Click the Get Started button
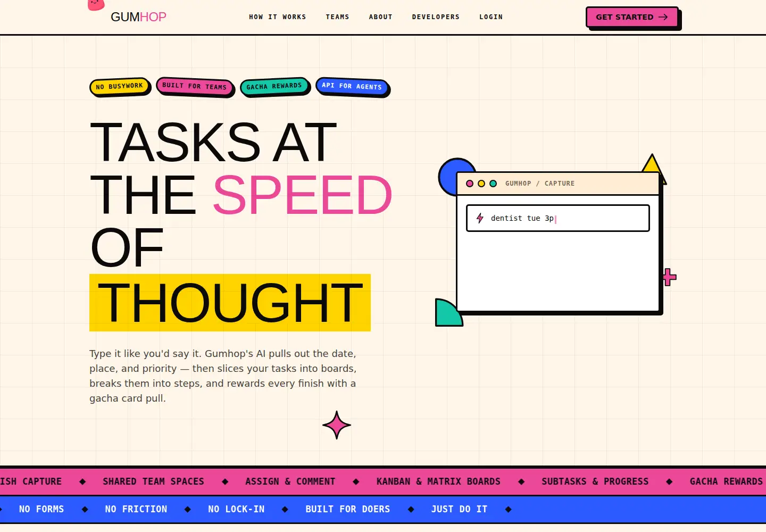The image size is (766, 532). [x=632, y=17]
